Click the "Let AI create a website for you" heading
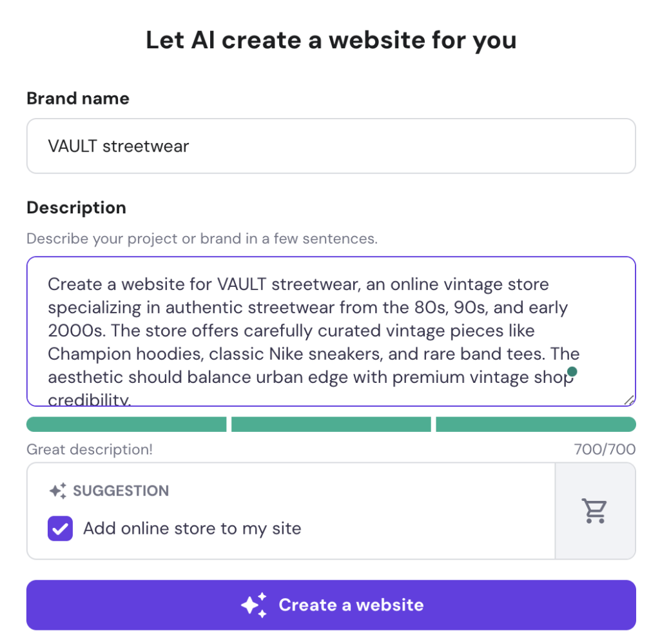 [x=331, y=39]
